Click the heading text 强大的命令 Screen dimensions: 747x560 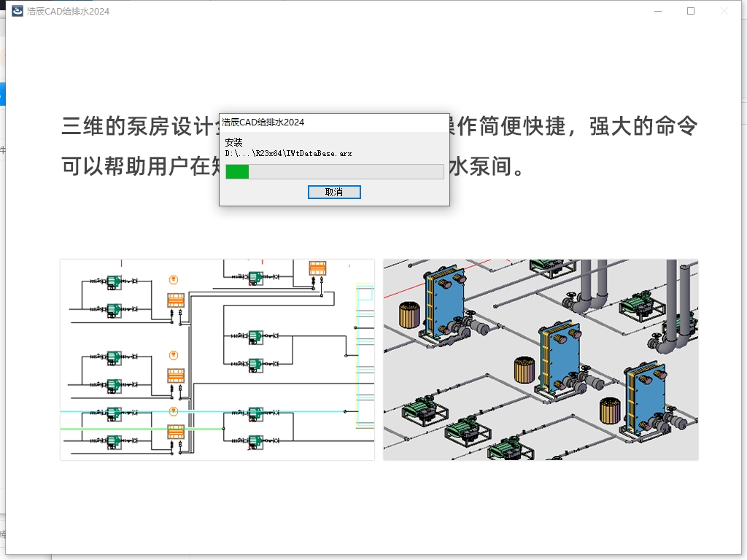(643, 126)
